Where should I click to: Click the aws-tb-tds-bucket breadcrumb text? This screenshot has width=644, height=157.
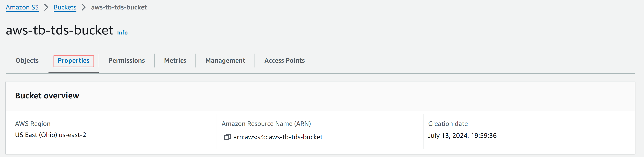pos(119,7)
